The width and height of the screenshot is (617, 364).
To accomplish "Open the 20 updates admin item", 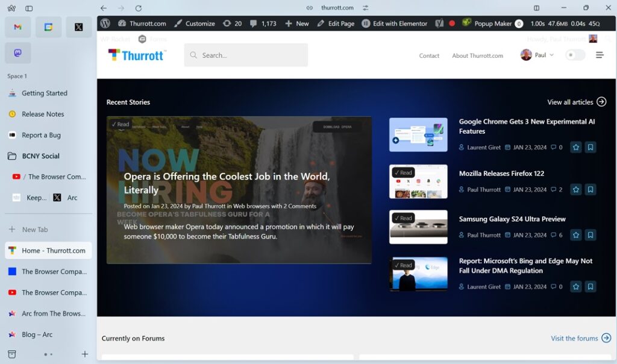I will (232, 24).
